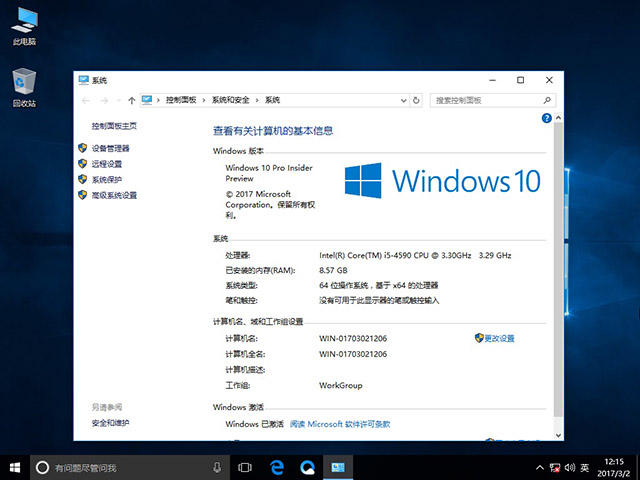Open Task View from the taskbar
640x480 pixels.
(x=245, y=467)
